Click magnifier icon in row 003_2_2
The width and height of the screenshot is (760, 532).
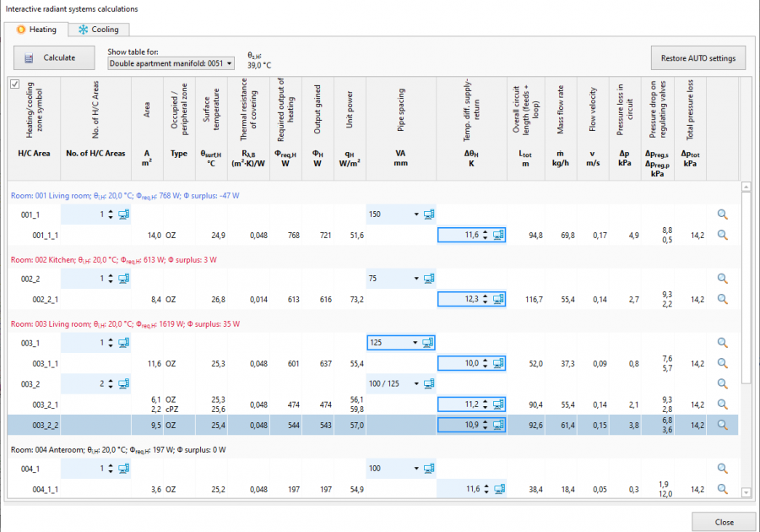pos(722,426)
